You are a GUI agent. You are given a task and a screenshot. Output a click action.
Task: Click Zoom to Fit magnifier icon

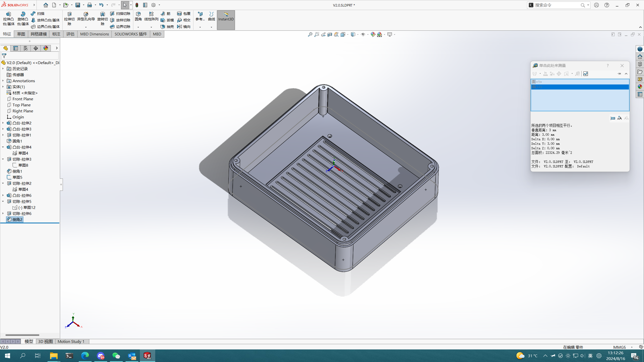tap(310, 34)
